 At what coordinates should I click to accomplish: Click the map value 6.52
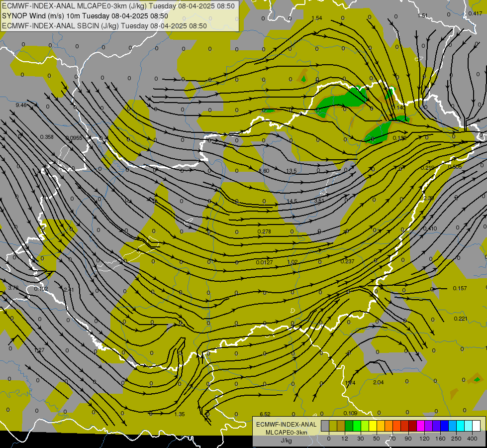point(265,414)
